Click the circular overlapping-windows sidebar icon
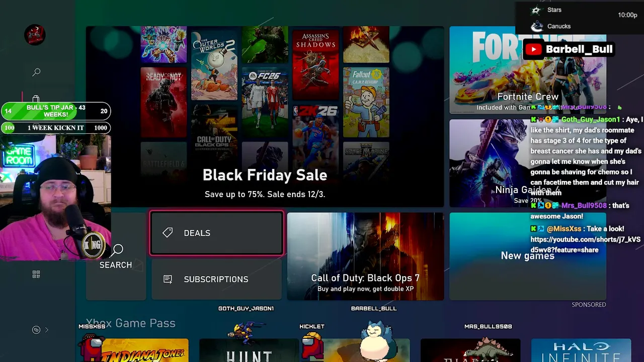The image size is (644, 362). (36, 330)
